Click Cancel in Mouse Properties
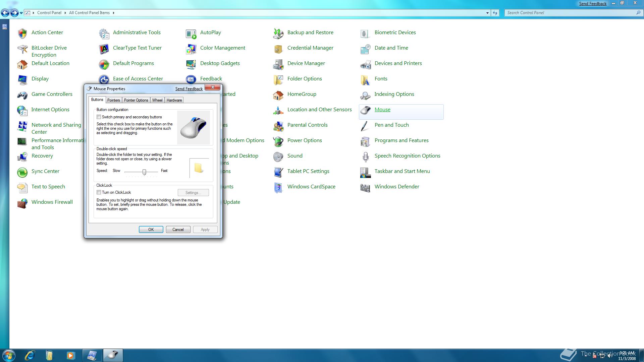 point(178,230)
